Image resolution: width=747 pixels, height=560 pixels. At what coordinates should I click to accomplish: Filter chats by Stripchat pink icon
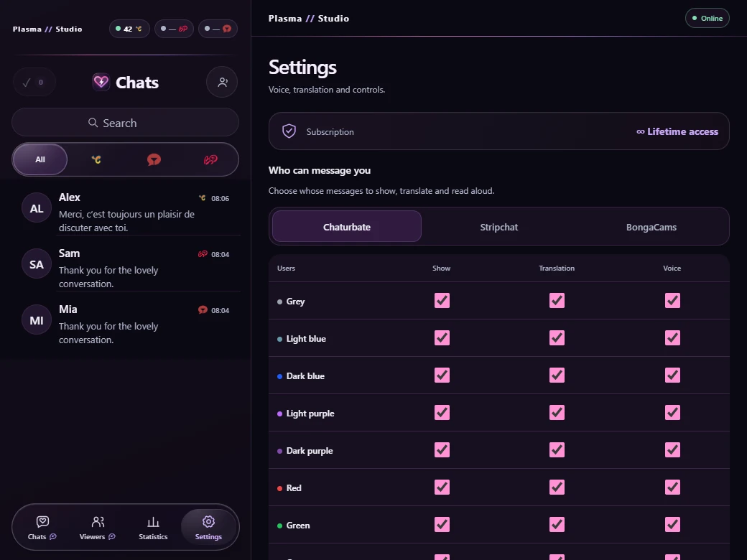tap(210, 159)
